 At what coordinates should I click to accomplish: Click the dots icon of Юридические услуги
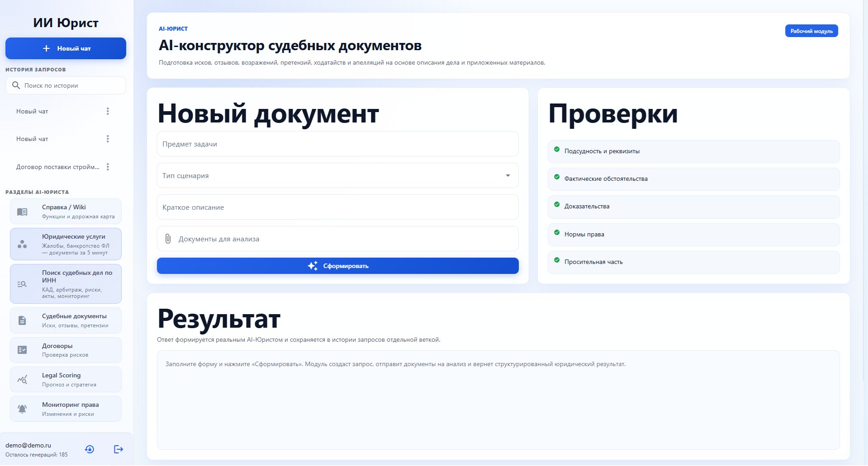[x=22, y=244]
